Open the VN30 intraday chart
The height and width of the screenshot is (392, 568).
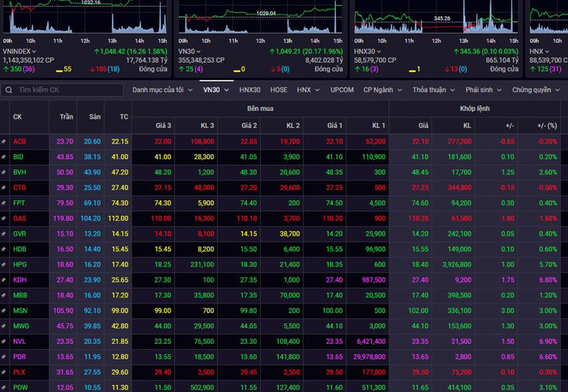260,17
